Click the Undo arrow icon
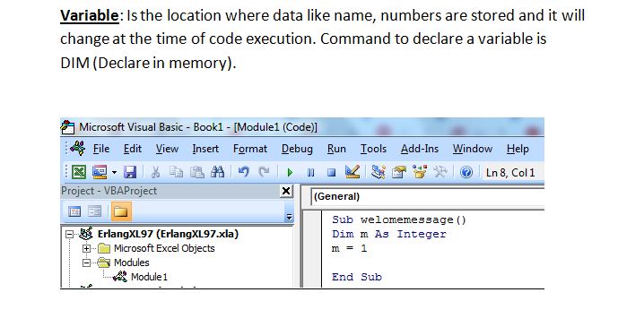644x327 pixels. pos(244,172)
